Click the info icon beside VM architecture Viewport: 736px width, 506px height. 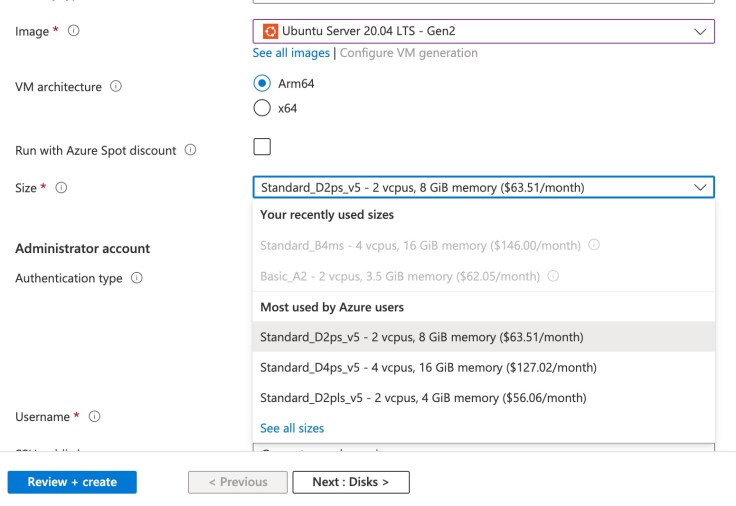pyautogui.click(x=116, y=86)
